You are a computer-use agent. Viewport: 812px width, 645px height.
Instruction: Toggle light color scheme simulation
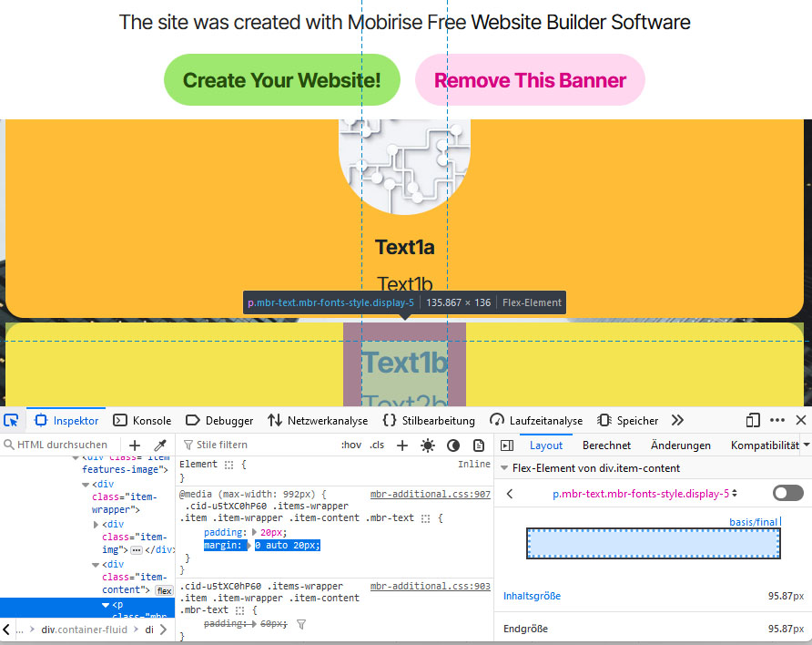click(x=428, y=445)
